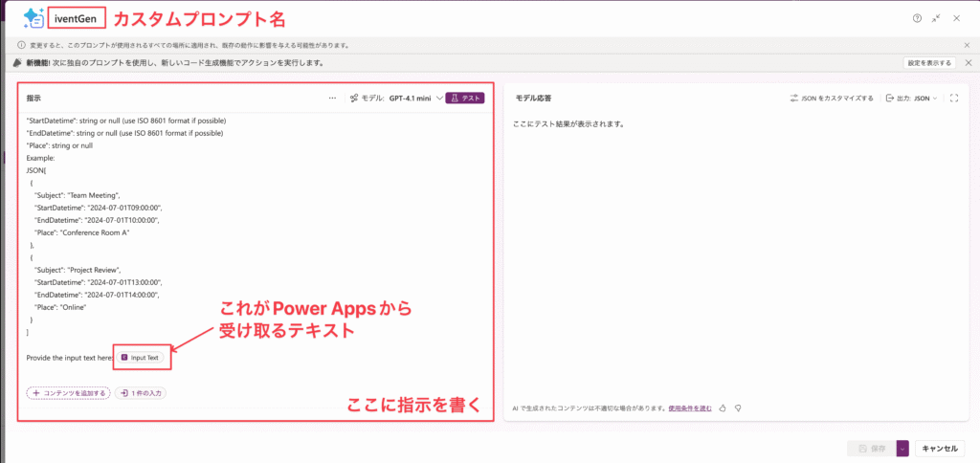Dismiss the 新機能 notification banner
980x463 pixels.
point(968,63)
